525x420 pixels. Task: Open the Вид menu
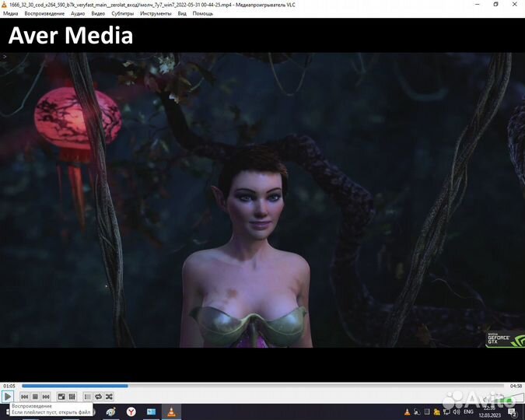click(x=182, y=14)
